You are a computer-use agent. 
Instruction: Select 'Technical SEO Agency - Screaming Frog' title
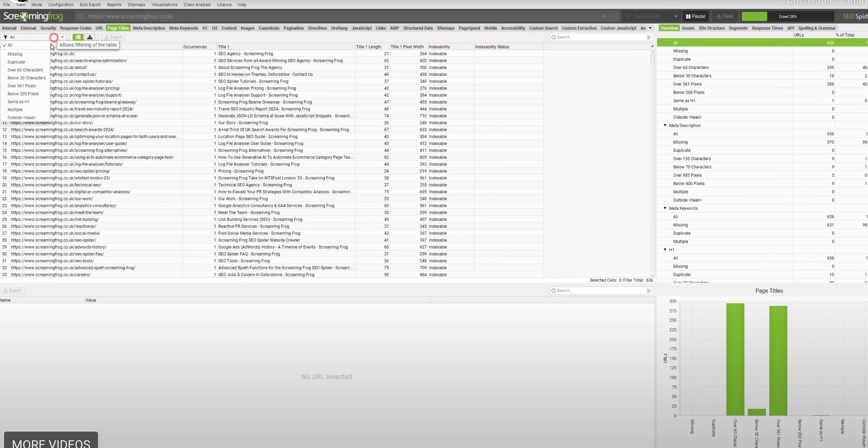(x=255, y=185)
